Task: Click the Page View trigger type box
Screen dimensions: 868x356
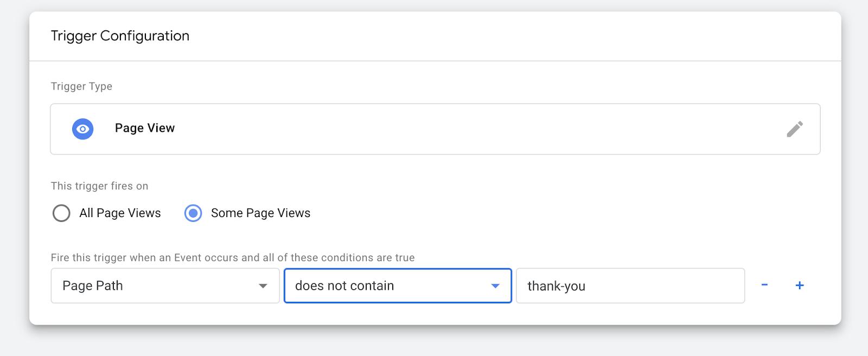Action: pyautogui.click(x=434, y=129)
